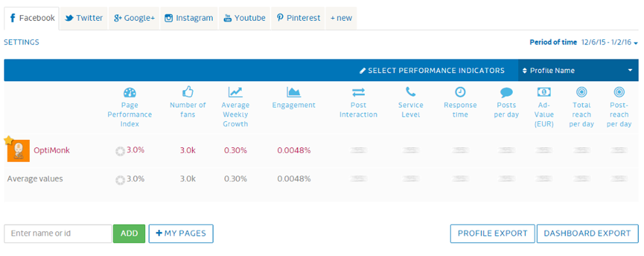
Task: Click the Average values performance index circle icon
Action: coord(120,180)
